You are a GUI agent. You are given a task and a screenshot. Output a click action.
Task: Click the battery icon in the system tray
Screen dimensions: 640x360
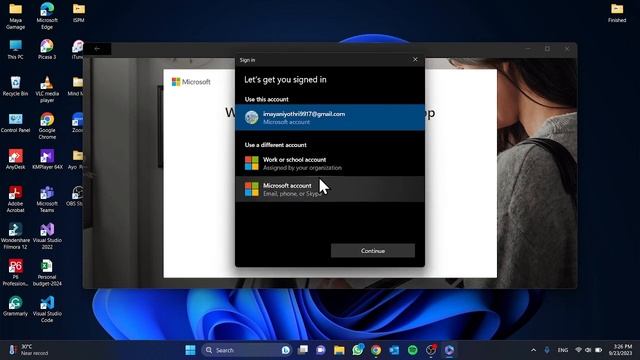[598, 350]
